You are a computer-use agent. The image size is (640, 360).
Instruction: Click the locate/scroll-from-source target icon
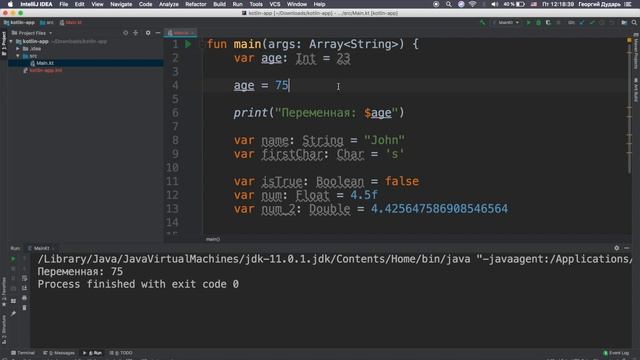(125, 33)
